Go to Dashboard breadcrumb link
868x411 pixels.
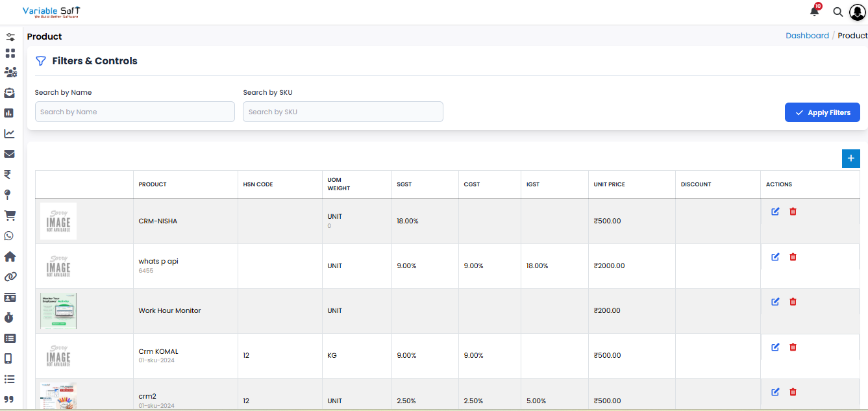[807, 36]
